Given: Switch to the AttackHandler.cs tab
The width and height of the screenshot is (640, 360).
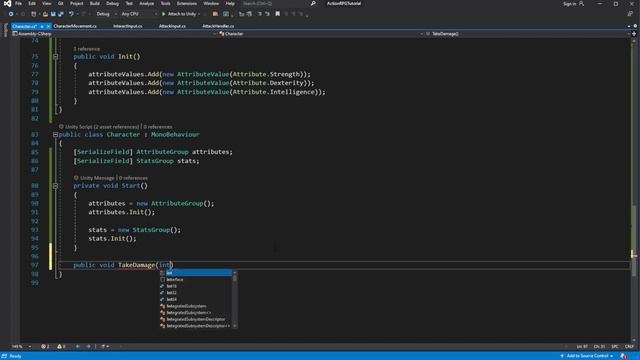Looking at the screenshot, I should (218, 26).
